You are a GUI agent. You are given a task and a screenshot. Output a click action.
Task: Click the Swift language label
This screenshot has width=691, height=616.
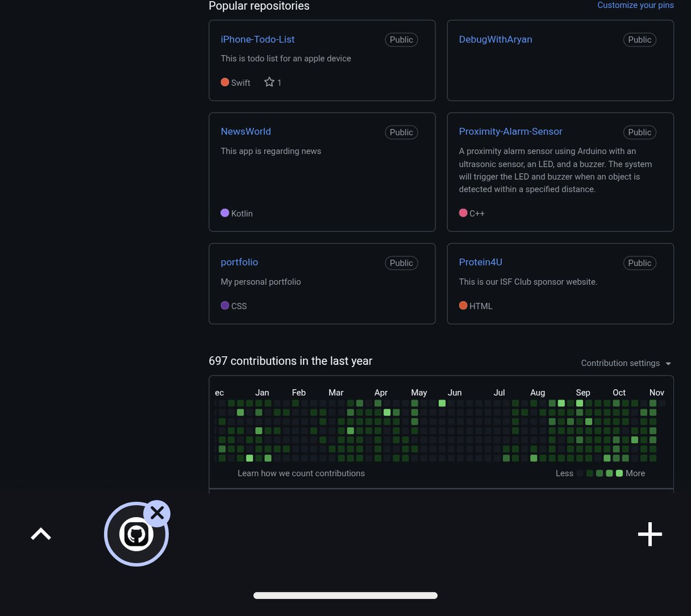click(241, 82)
